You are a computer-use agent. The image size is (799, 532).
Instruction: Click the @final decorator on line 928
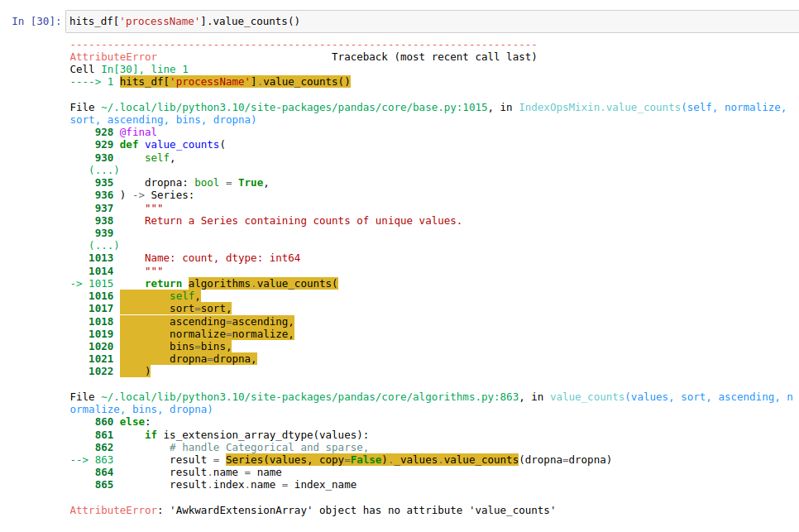[x=137, y=132]
